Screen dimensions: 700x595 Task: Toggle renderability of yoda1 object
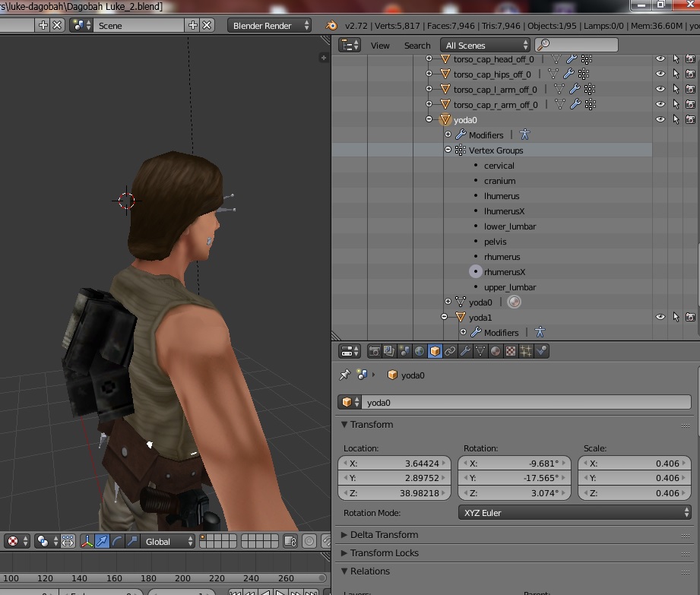691,317
